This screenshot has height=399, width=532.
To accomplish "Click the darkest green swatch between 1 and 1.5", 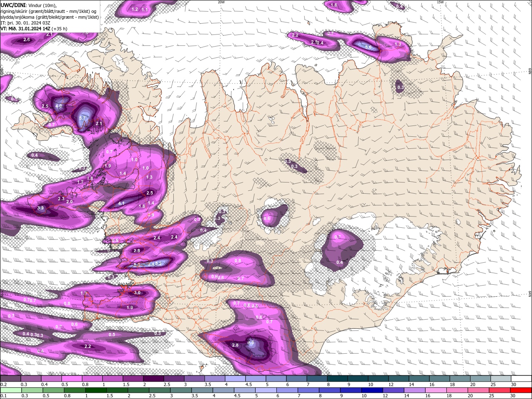I will pos(96,390).
